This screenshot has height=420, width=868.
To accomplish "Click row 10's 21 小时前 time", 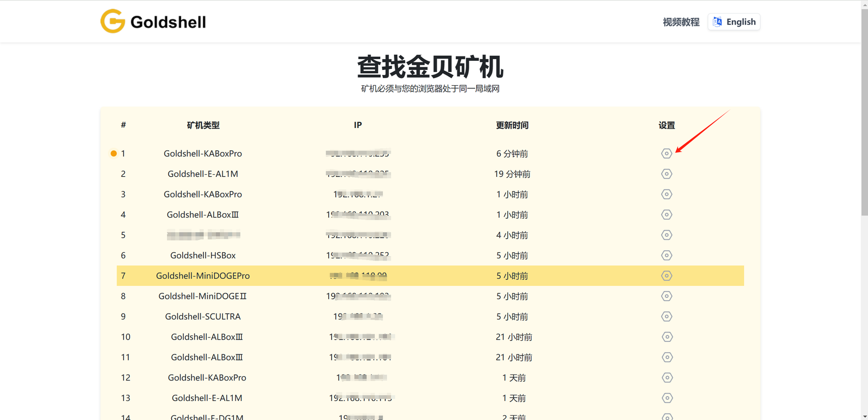I will 514,337.
